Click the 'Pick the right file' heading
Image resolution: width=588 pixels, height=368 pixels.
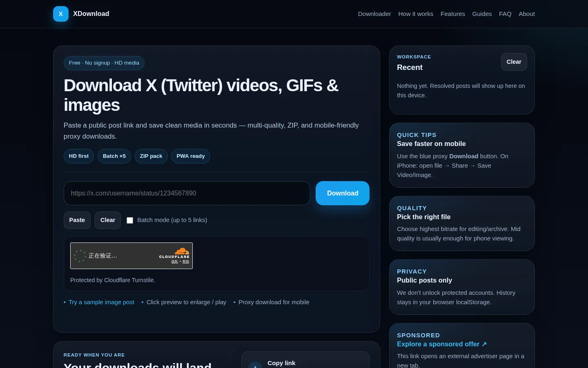click(x=424, y=217)
